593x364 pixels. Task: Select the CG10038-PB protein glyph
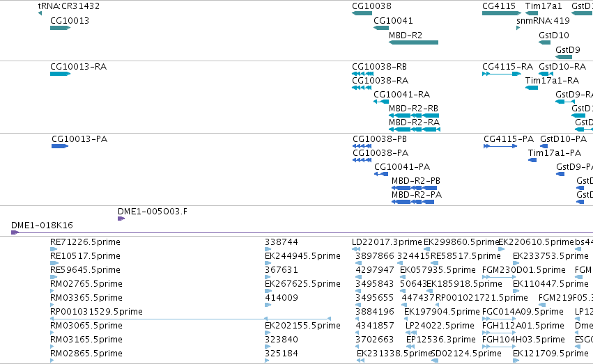362,146
